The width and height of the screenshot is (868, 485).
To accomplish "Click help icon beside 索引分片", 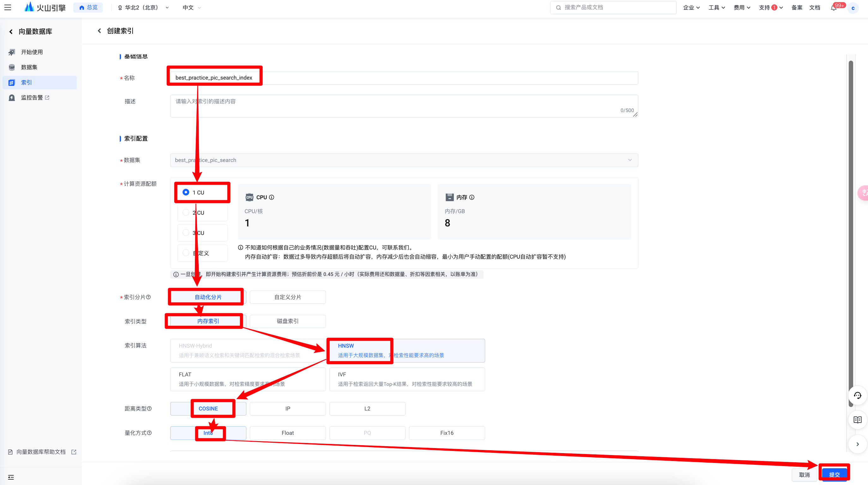I will coord(148,297).
